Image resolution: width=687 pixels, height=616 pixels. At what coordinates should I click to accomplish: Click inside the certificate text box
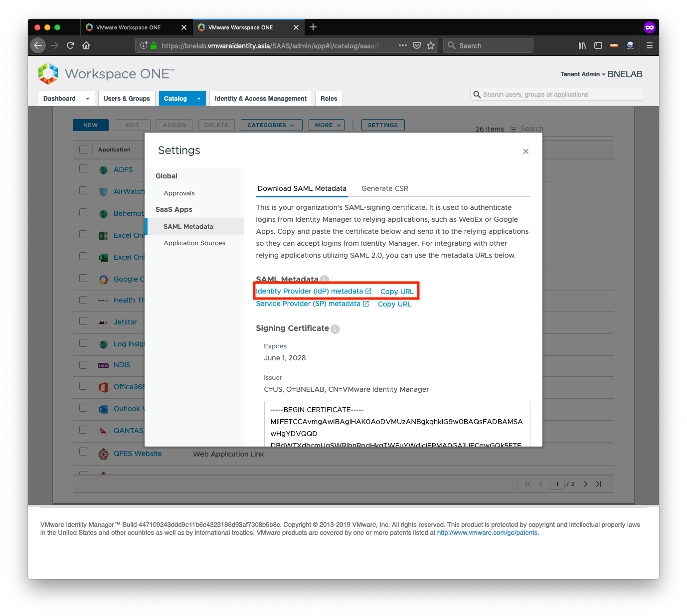tap(397, 424)
